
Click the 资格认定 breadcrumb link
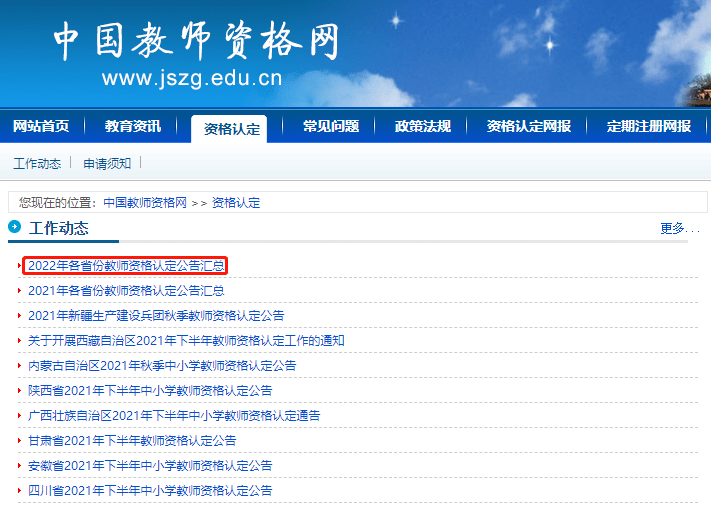(x=236, y=202)
